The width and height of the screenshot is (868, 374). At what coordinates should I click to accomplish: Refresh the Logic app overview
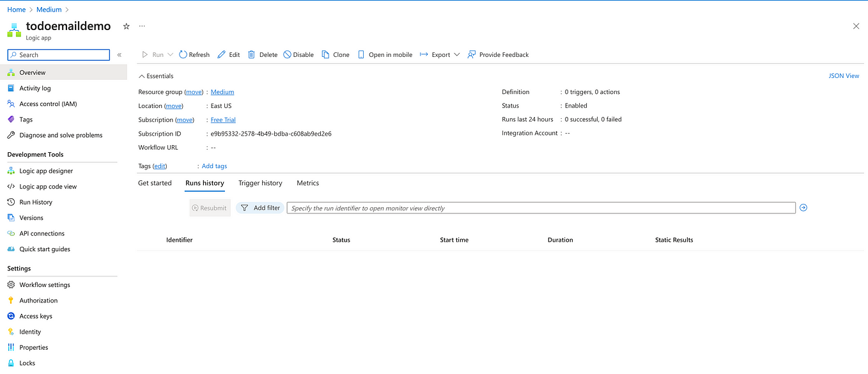pyautogui.click(x=194, y=55)
